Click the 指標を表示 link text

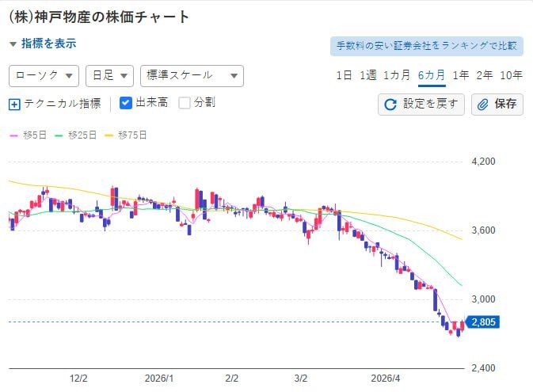tap(49, 44)
